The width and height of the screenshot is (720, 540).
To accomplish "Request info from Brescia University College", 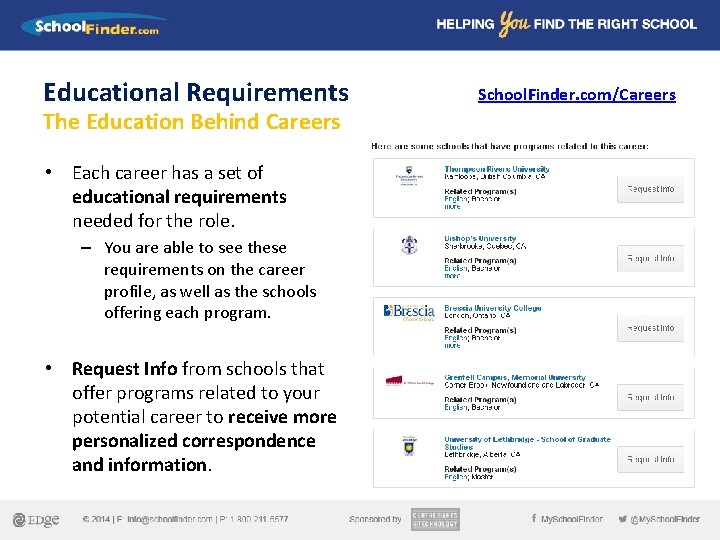I will click(x=650, y=328).
